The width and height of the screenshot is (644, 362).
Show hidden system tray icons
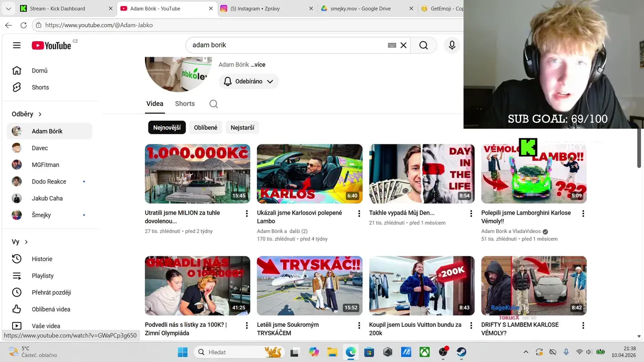click(526, 352)
